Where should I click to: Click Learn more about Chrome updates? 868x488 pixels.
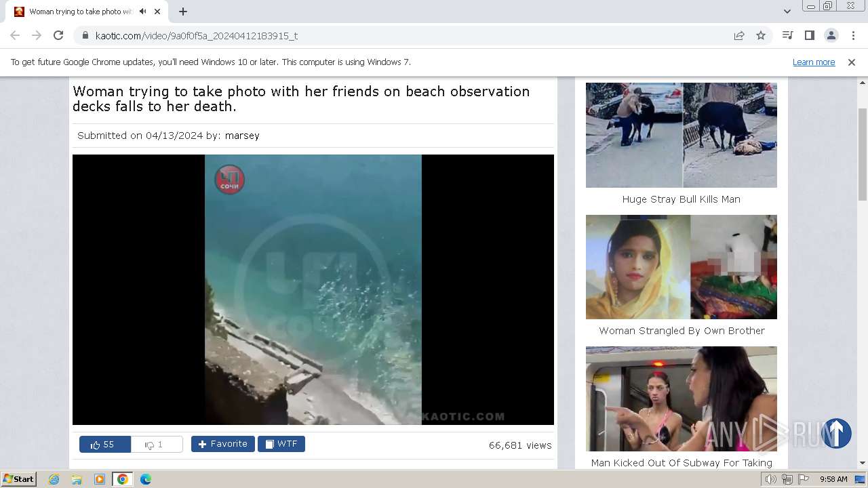814,62
